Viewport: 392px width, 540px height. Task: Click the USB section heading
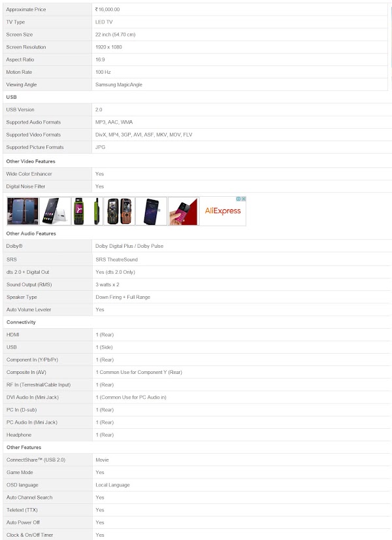[11, 97]
